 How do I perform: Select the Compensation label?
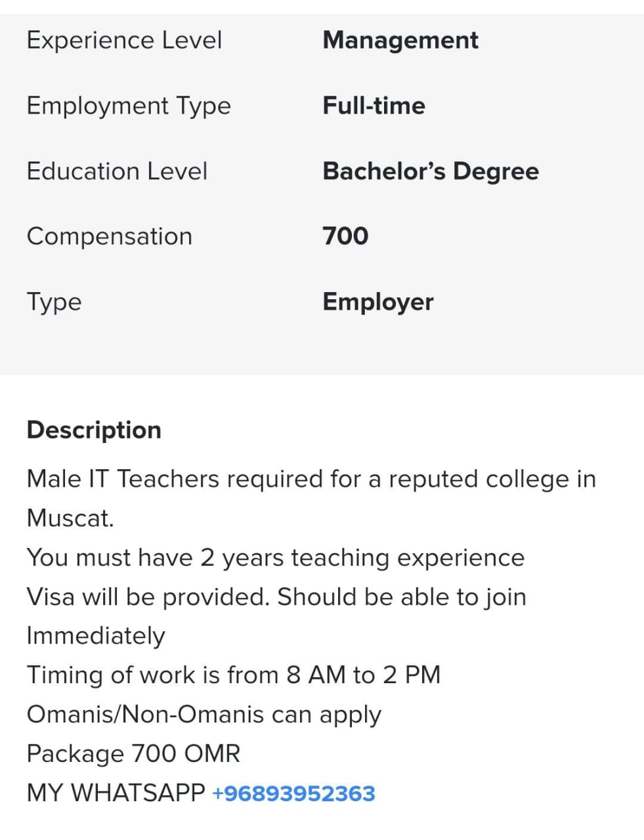[110, 236]
